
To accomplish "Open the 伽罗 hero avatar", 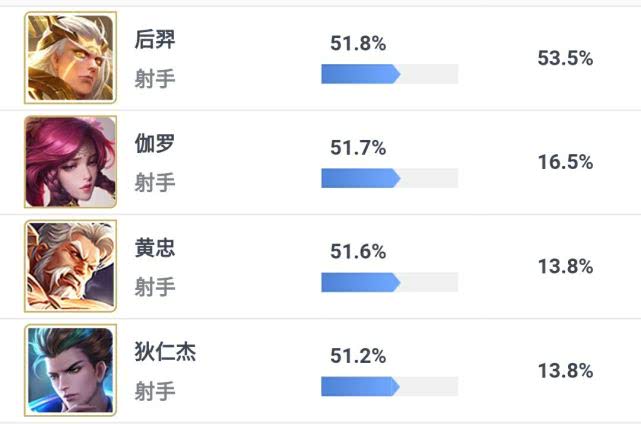I will click(x=70, y=162).
